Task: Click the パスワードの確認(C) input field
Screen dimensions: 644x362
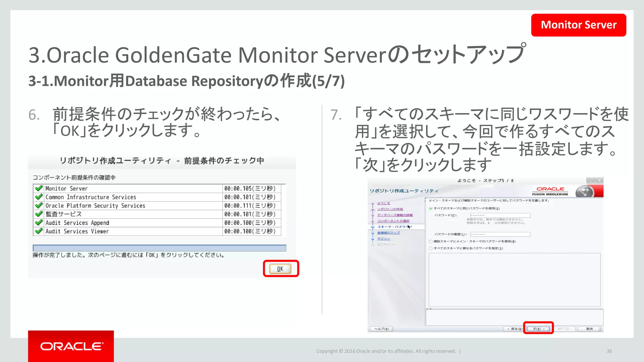Action: pyautogui.click(x=500, y=234)
